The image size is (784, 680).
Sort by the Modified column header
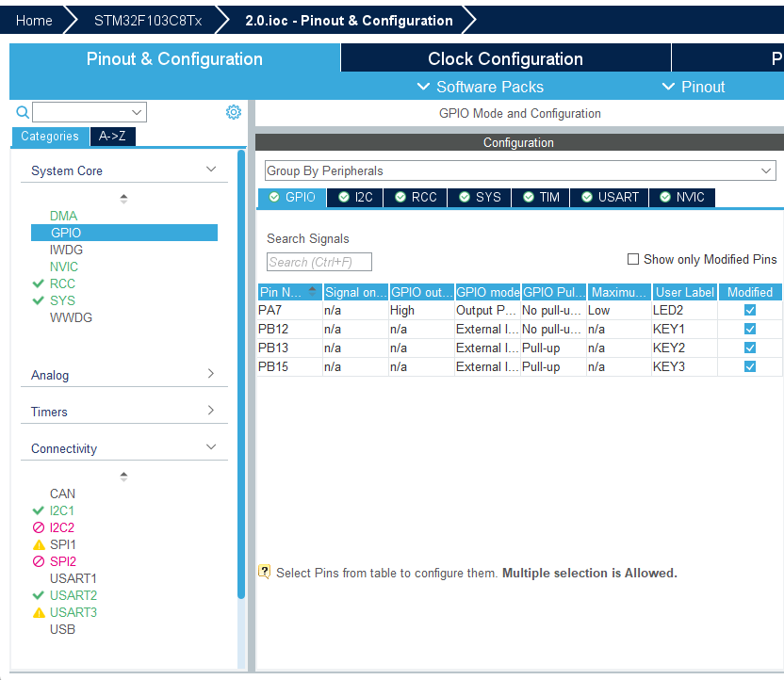749,292
